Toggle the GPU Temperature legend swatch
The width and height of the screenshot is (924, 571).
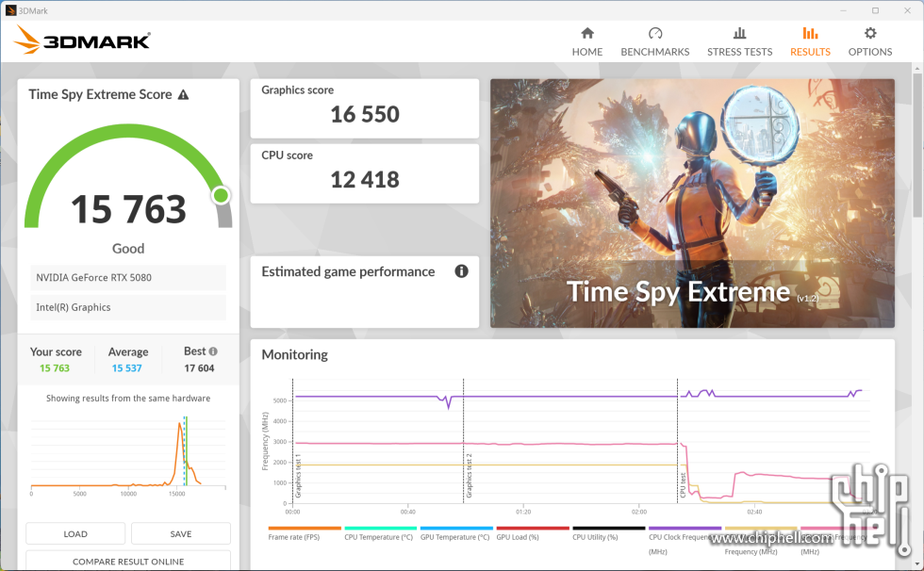click(456, 528)
